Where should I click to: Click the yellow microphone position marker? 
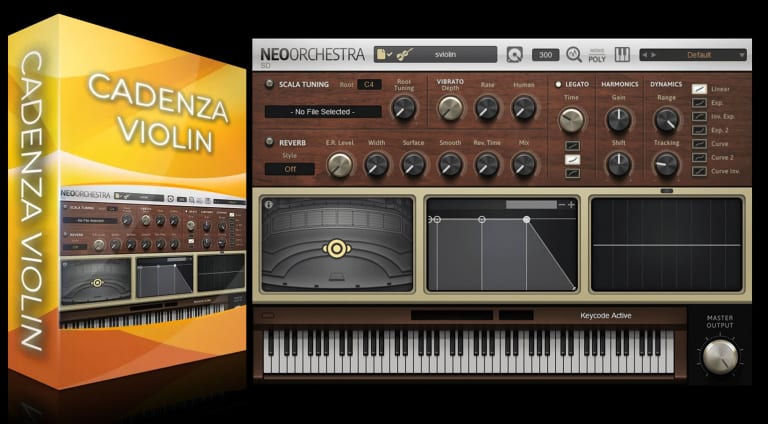coord(336,249)
